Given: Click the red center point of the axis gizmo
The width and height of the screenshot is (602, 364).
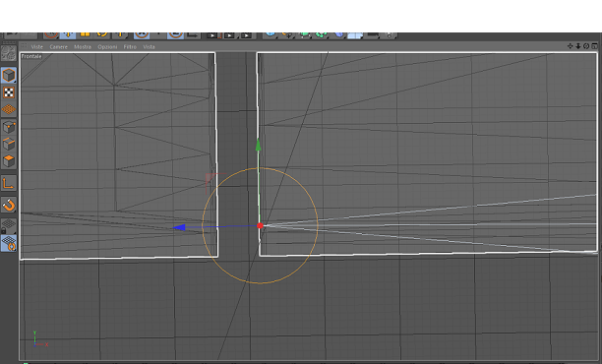Looking at the screenshot, I should pos(260,225).
